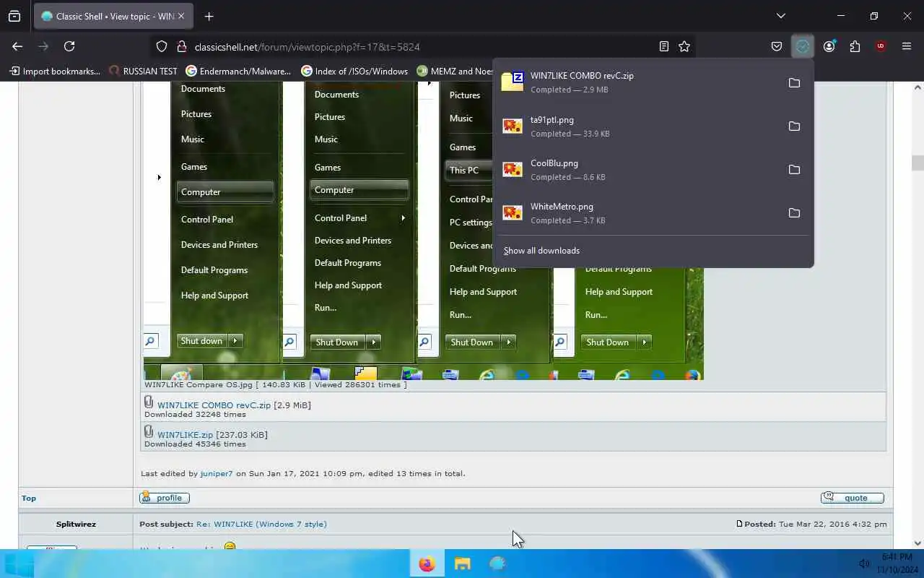Click the blue swirl taskbar app icon
The width and height of the screenshot is (924, 578).
tap(497, 564)
